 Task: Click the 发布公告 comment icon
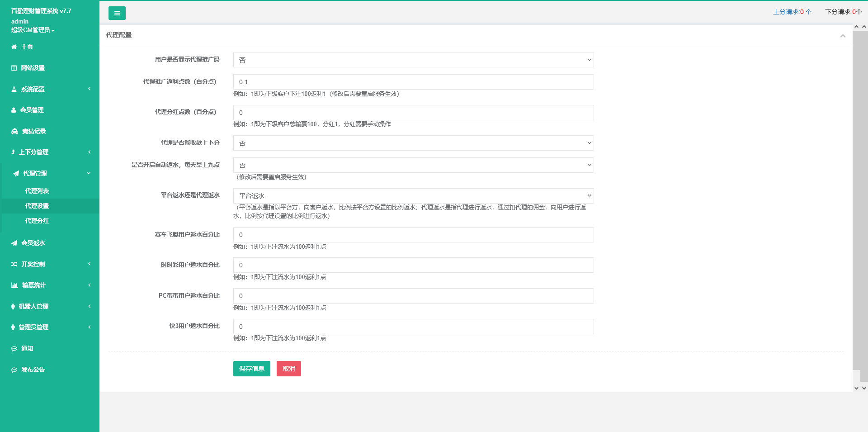14,370
